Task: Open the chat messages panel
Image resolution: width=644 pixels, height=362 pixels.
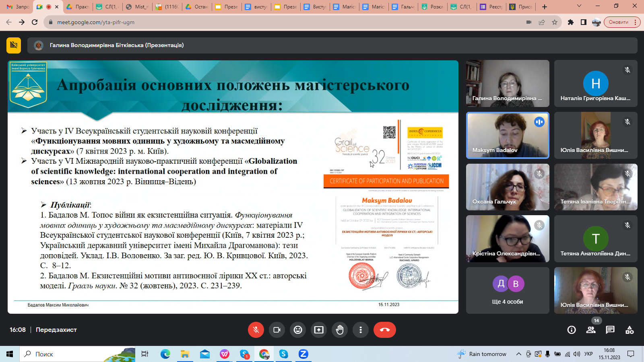Action: pos(610,330)
